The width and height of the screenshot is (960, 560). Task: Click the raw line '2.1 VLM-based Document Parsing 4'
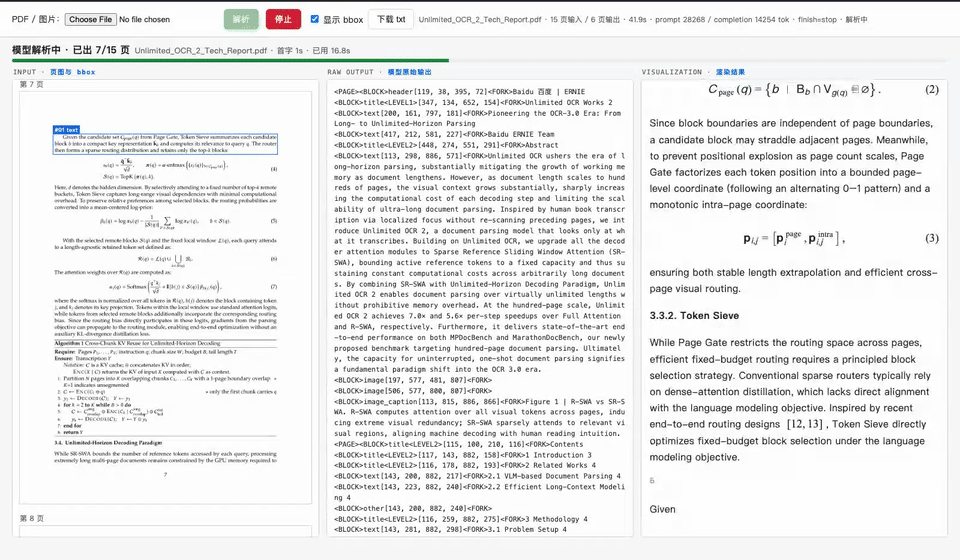coord(477,476)
